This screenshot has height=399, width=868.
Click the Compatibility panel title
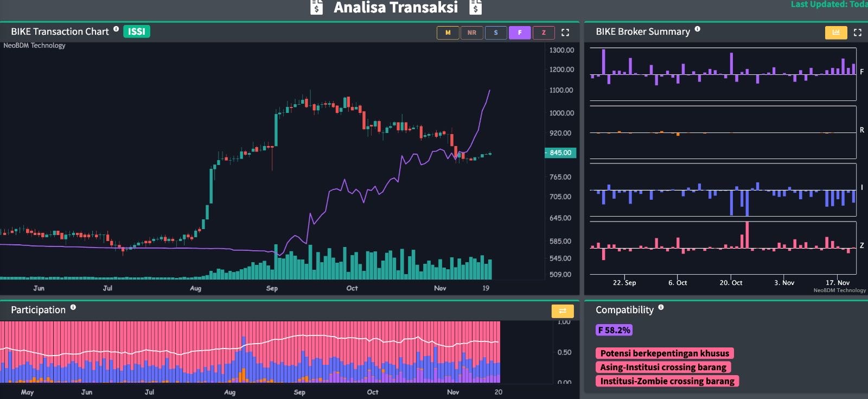coord(625,310)
